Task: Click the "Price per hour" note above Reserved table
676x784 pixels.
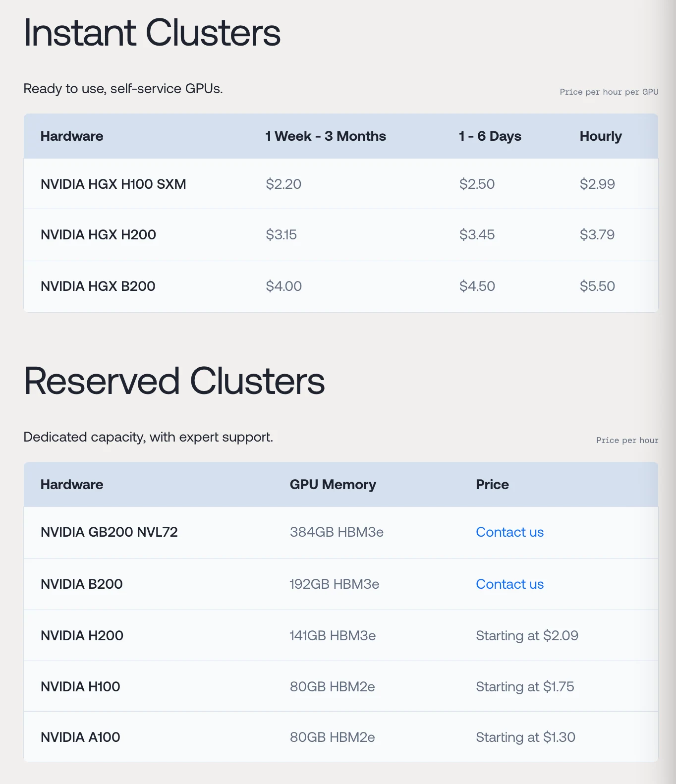Action: coord(627,440)
